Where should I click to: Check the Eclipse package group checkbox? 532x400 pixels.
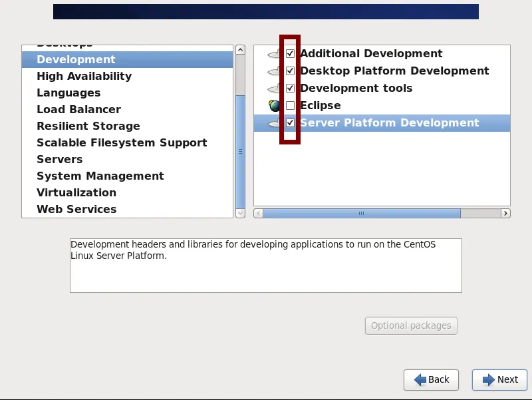[x=290, y=105]
